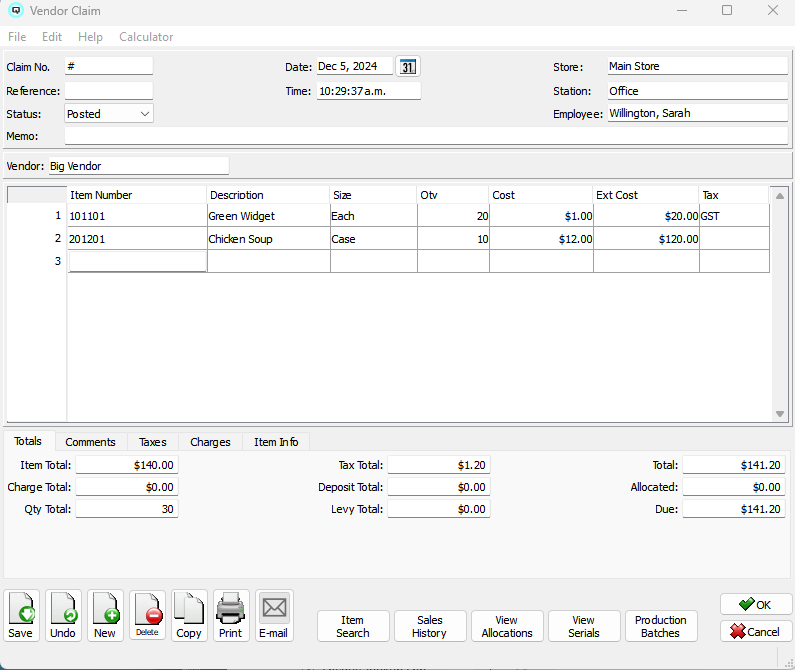Screen dimensions: 795x670
Task: Click the Undo toolbar icon
Action: pos(63,615)
